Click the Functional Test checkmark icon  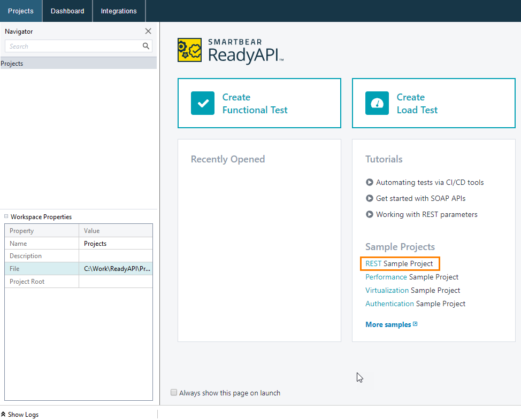click(203, 103)
